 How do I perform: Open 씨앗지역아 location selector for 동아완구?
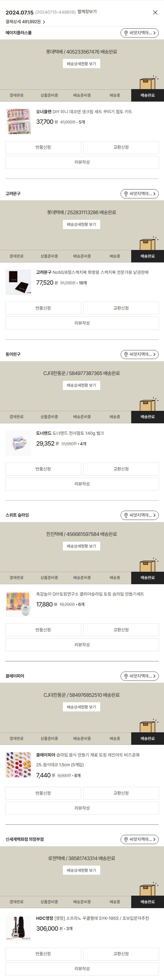[x=140, y=354]
